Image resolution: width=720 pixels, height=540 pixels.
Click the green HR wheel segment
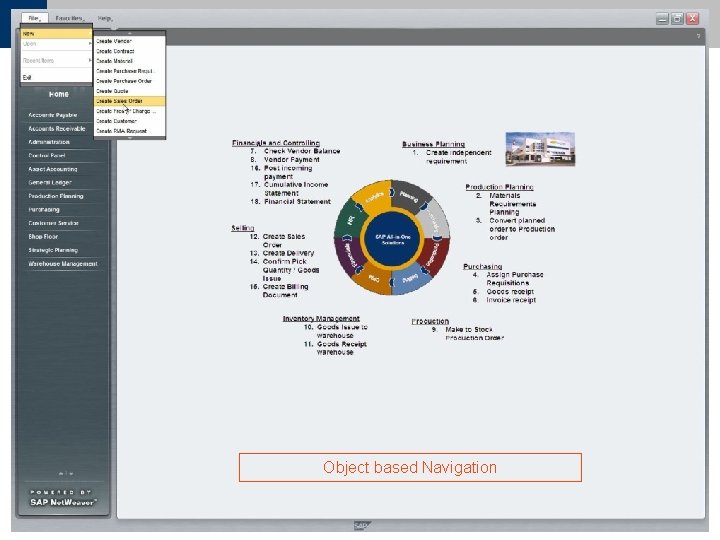tap(350, 220)
